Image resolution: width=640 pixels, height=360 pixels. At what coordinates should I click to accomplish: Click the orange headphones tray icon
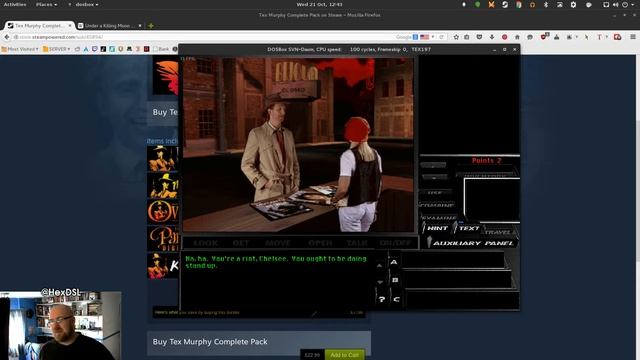(532, 4)
